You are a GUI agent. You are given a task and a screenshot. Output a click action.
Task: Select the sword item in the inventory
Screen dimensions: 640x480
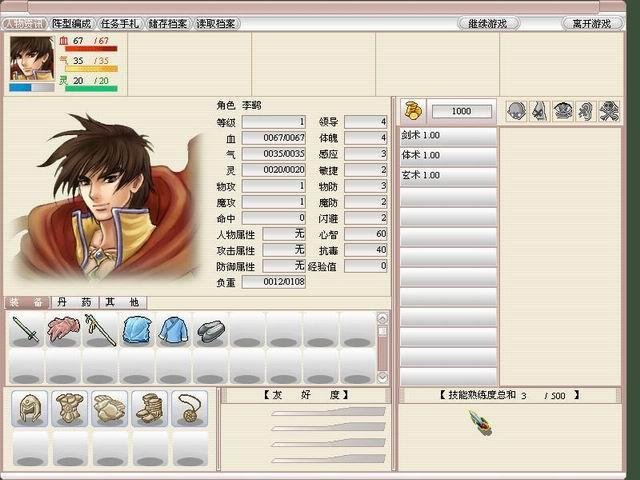[x=27, y=329]
